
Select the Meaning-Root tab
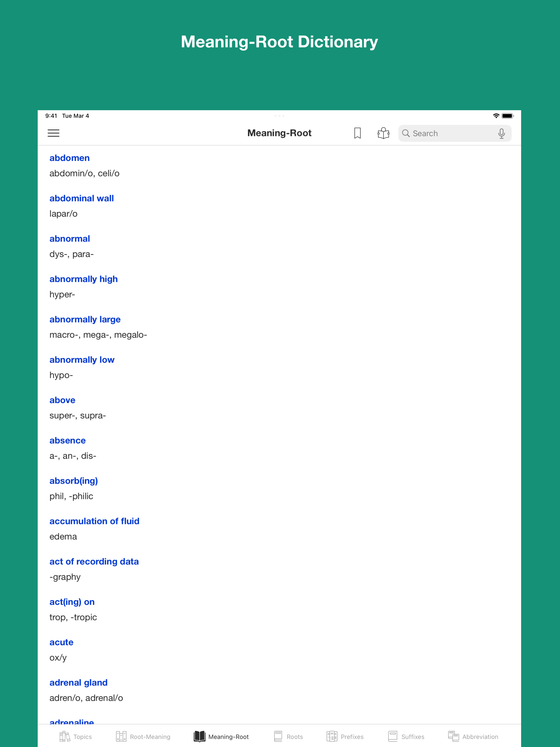221,737
